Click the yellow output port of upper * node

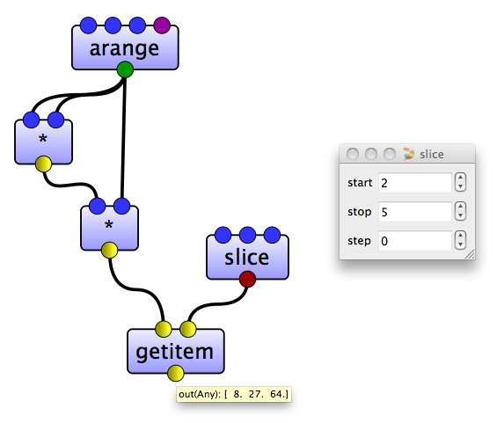pyautogui.click(x=43, y=164)
